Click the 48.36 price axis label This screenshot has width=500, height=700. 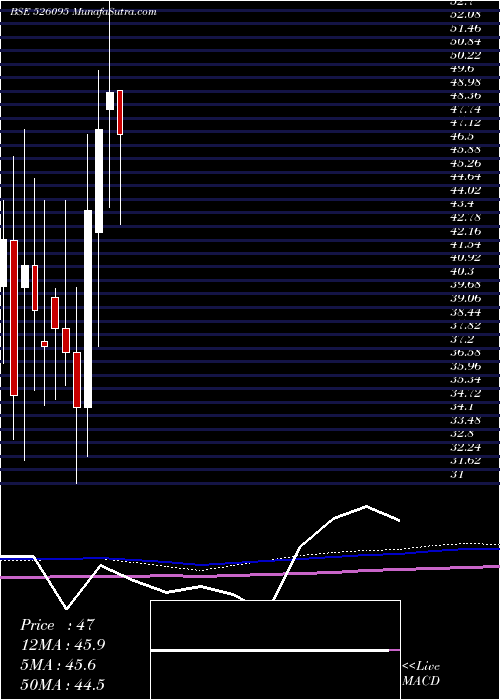pyautogui.click(x=465, y=95)
